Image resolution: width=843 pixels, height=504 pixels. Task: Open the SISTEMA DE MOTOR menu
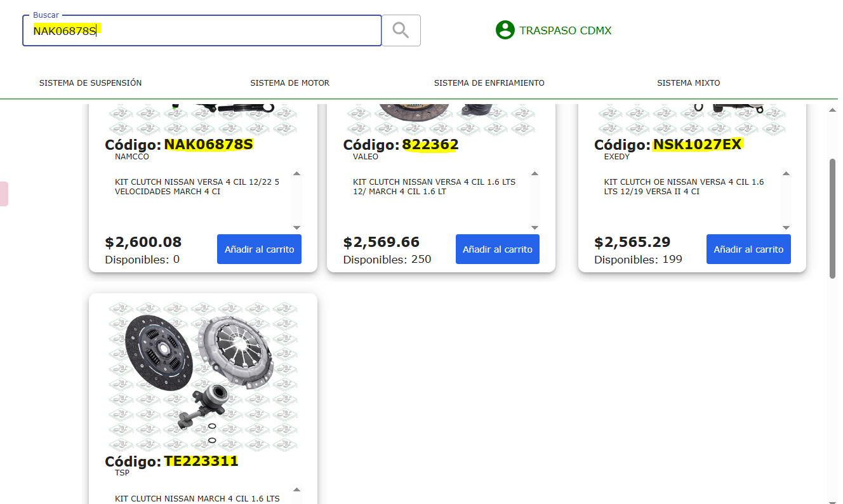pyautogui.click(x=289, y=83)
